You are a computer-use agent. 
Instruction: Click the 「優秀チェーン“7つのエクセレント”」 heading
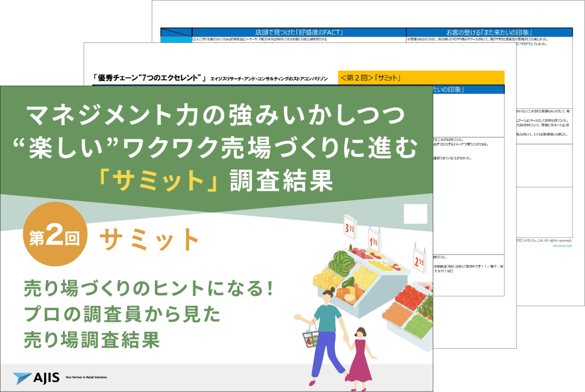[150, 78]
